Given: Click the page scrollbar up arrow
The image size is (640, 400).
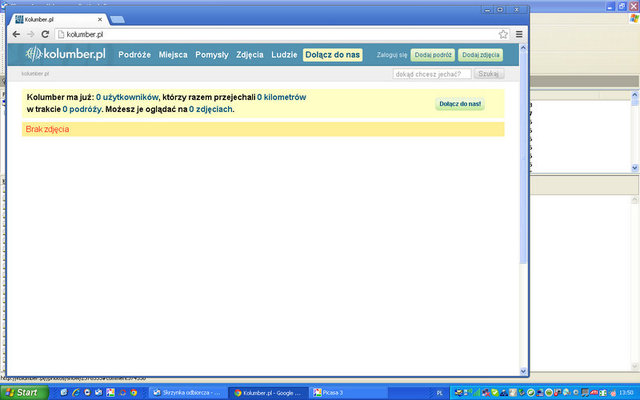Looking at the screenshot, I should coord(524,48).
